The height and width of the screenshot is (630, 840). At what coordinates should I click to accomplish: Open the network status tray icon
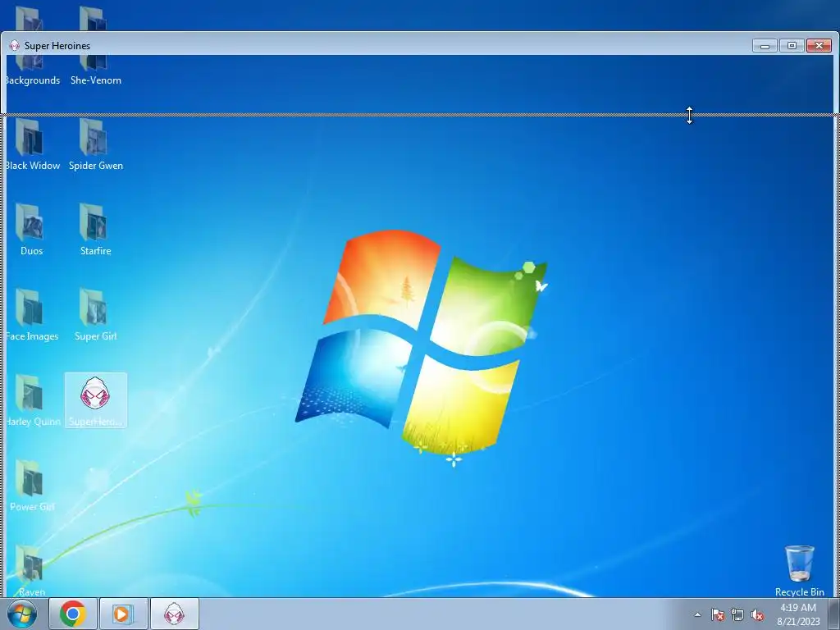pyautogui.click(x=737, y=614)
